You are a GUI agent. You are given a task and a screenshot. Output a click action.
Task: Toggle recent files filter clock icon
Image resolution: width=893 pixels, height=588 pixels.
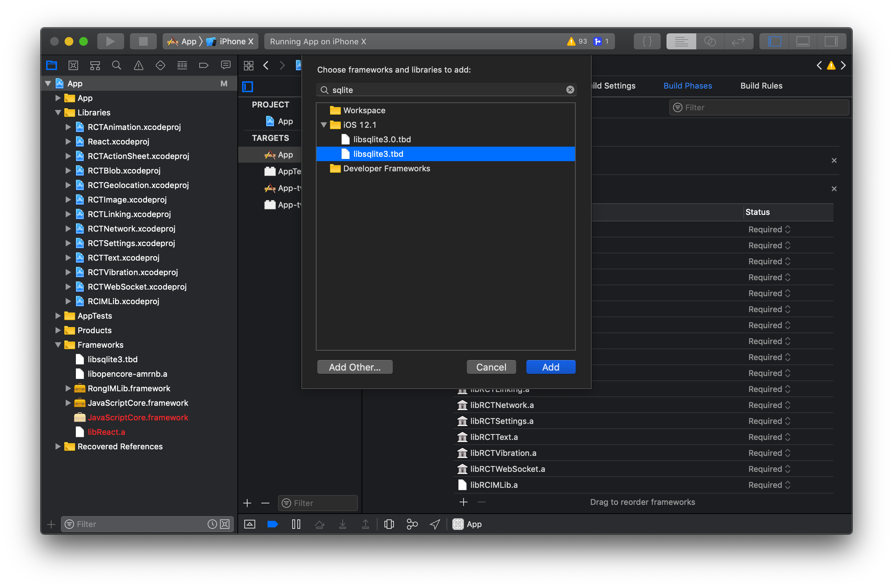[x=212, y=524]
